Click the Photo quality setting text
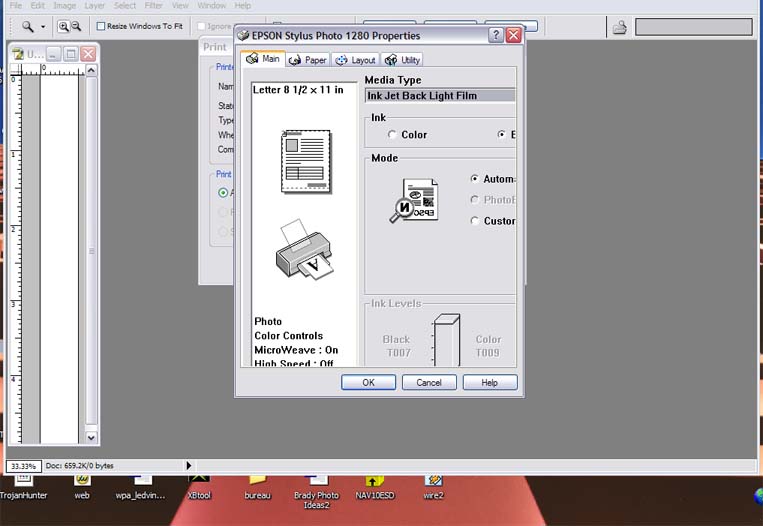 268,322
